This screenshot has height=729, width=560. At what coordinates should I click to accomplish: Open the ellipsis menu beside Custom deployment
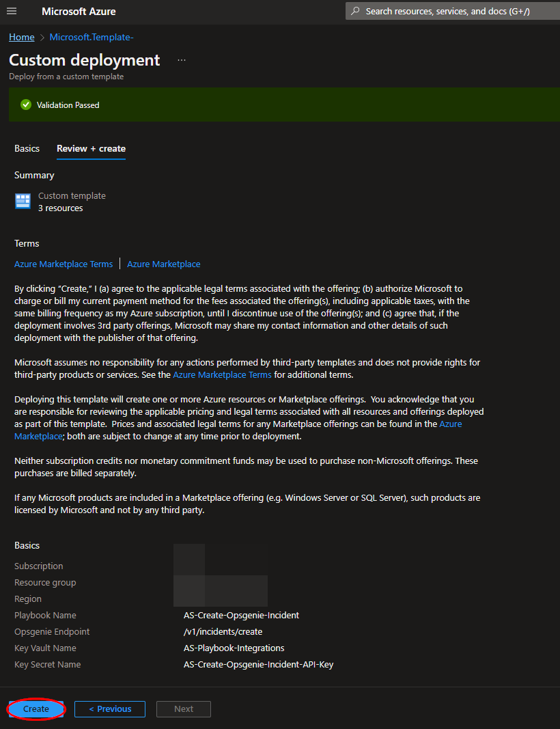[x=182, y=60]
